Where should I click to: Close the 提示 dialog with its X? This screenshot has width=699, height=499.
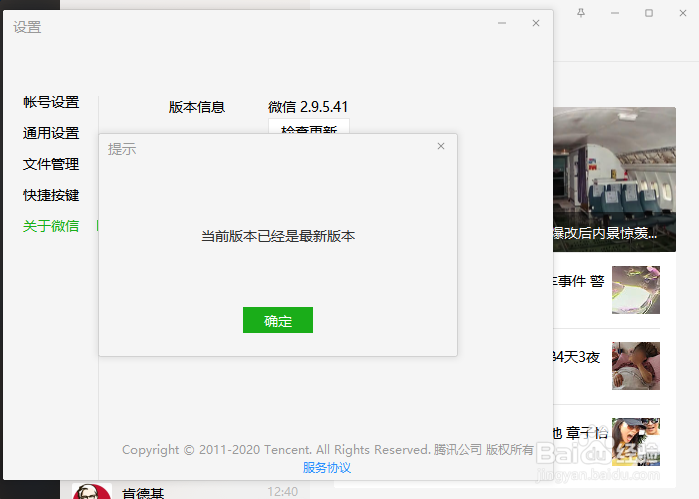click(441, 146)
